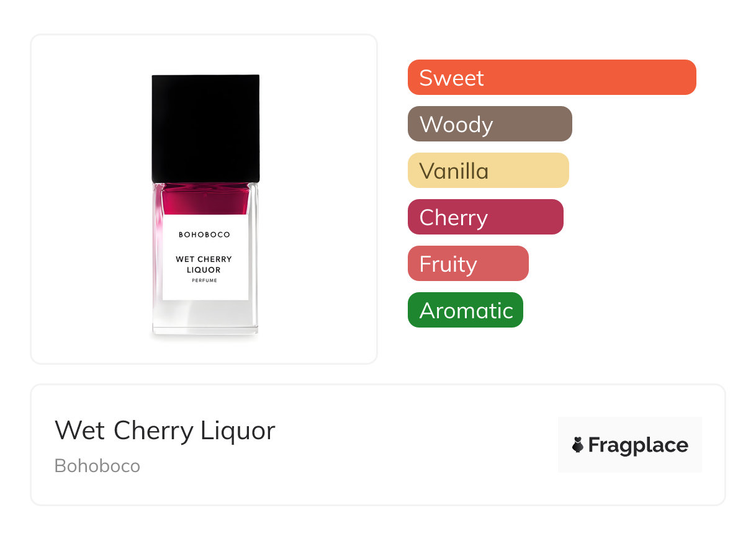Click WET CHERRY LIQUOR text on the bottle label
Screen dimensions: 756x536
click(x=204, y=264)
